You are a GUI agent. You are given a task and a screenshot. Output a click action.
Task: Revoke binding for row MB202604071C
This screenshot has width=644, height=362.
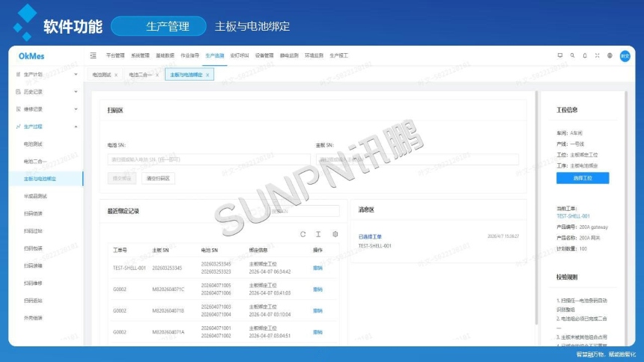(x=318, y=289)
